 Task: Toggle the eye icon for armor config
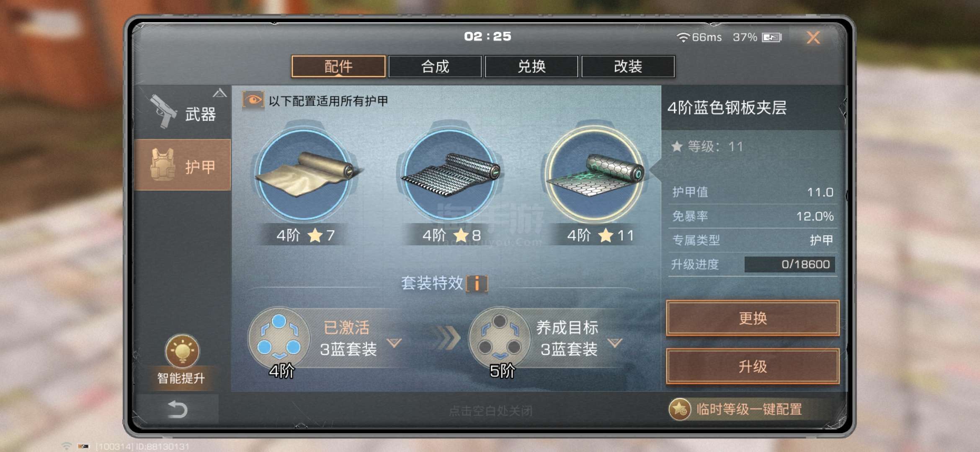[253, 100]
